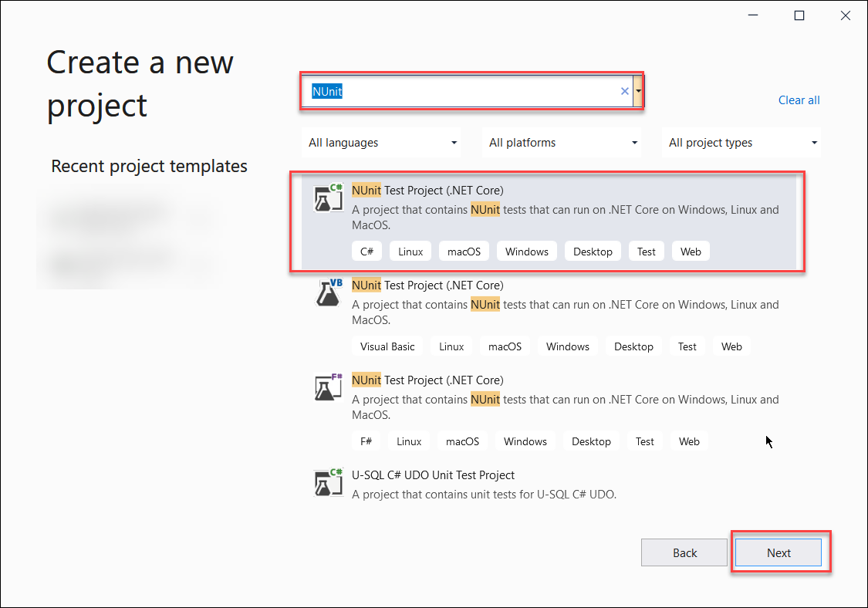Minimize the dialog window
The image size is (868, 608).
[x=753, y=15]
